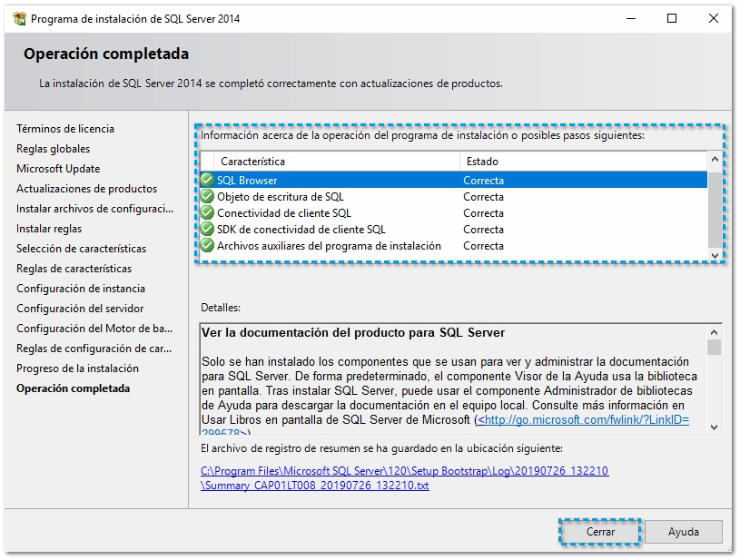This screenshot has width=740, height=560.
Task: Click the Configuración del Motor de ba... step
Action: 94,329
